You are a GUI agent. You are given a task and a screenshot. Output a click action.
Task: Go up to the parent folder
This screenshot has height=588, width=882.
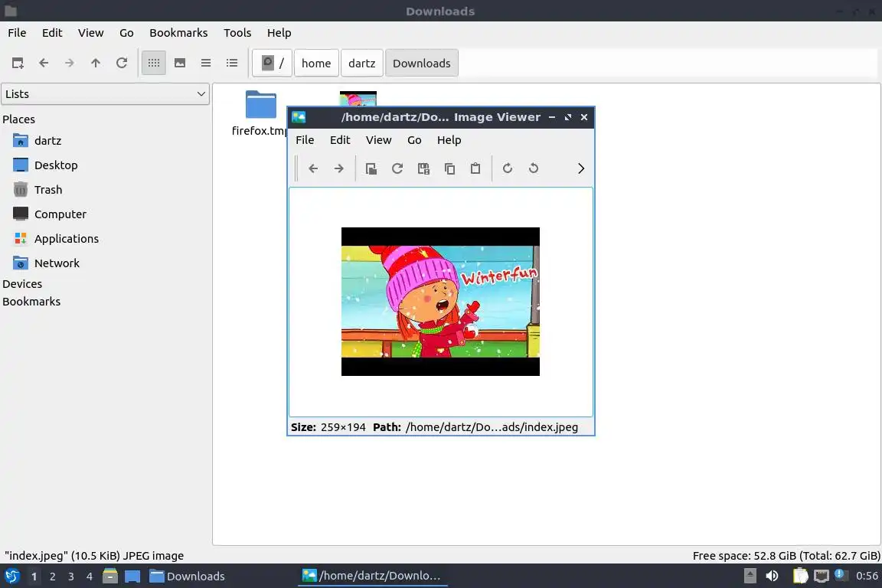[96, 63]
